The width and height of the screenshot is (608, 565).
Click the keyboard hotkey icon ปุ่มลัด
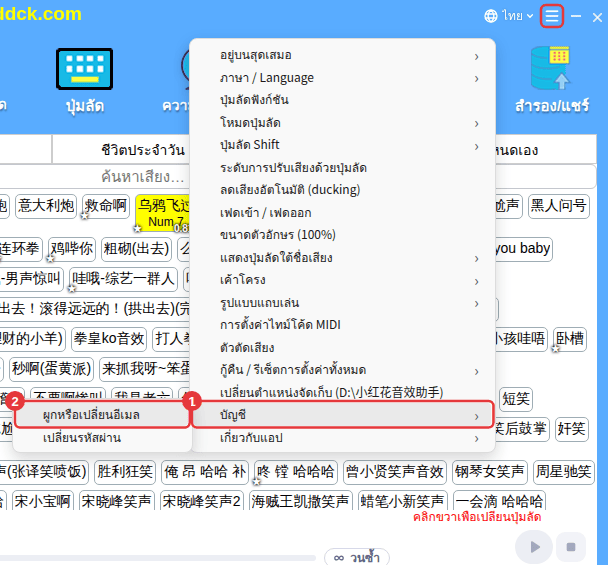[x=85, y=81]
